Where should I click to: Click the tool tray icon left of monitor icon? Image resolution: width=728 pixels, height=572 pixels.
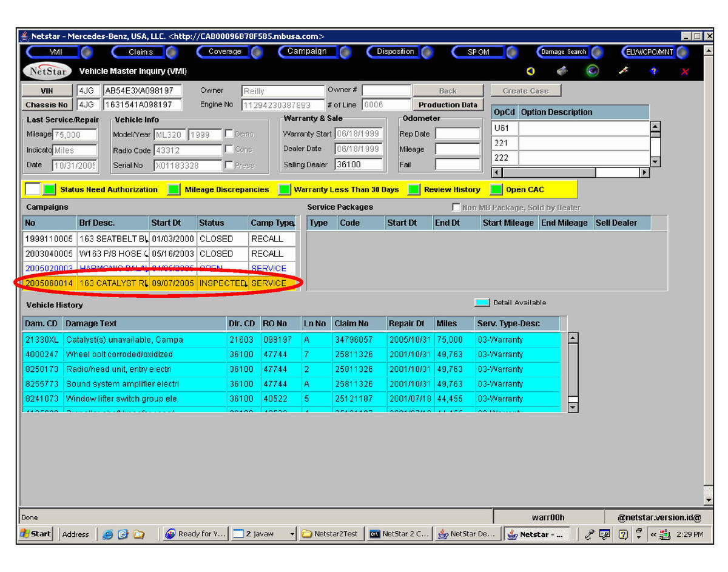(590, 534)
